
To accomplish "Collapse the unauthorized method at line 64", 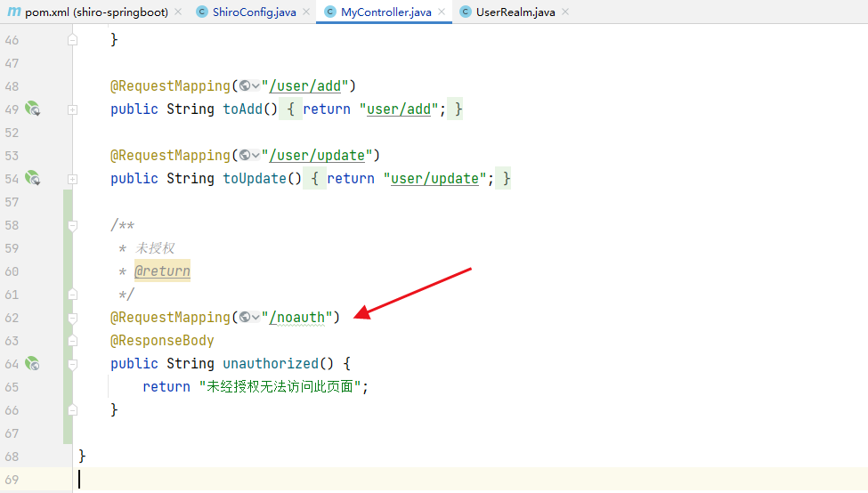I will 72,364.
